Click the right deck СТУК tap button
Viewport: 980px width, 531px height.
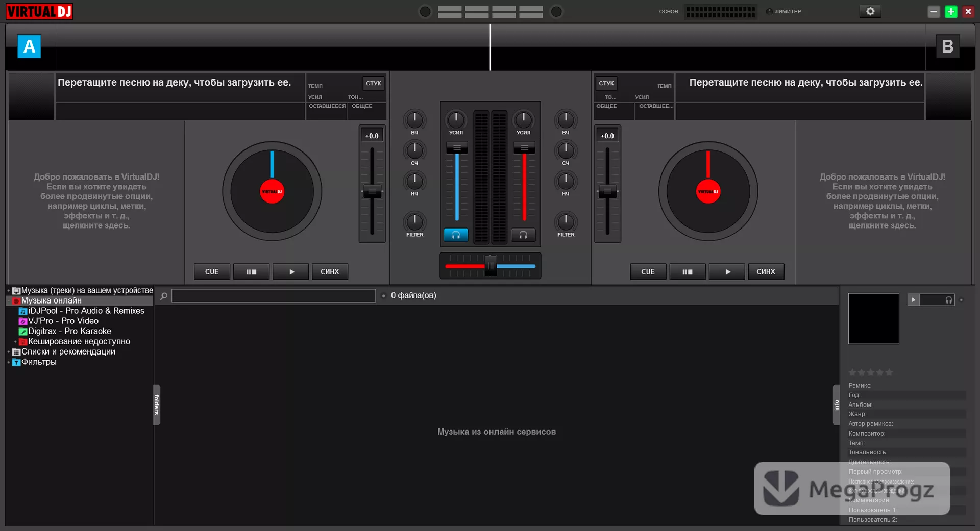point(606,83)
